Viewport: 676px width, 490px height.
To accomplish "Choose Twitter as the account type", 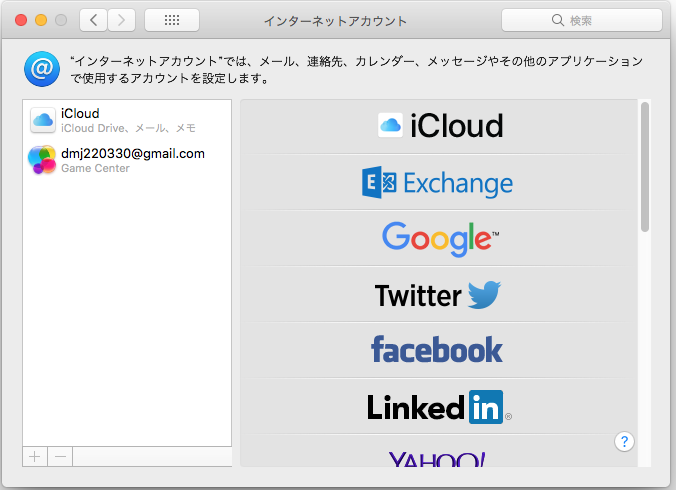I will pyautogui.click(x=439, y=295).
